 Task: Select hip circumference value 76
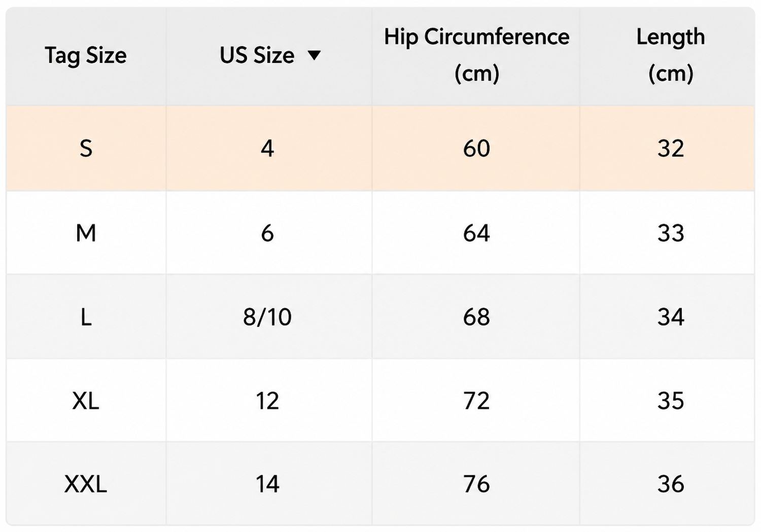click(476, 484)
